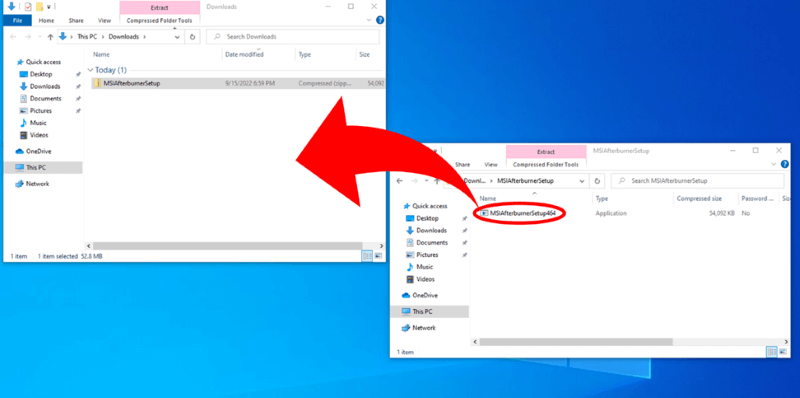
Task: Expand the ribbon chevron in Downloads window
Action: (x=369, y=20)
